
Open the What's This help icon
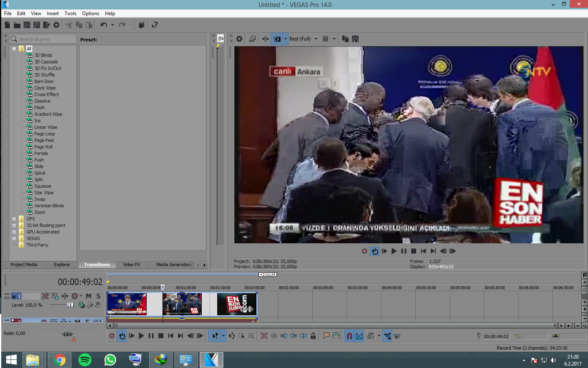pyautogui.click(x=155, y=25)
